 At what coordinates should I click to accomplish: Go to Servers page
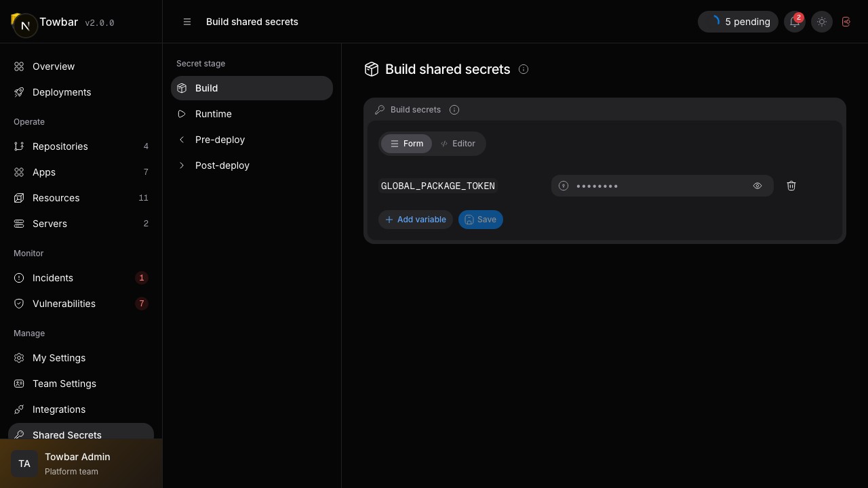81,224
